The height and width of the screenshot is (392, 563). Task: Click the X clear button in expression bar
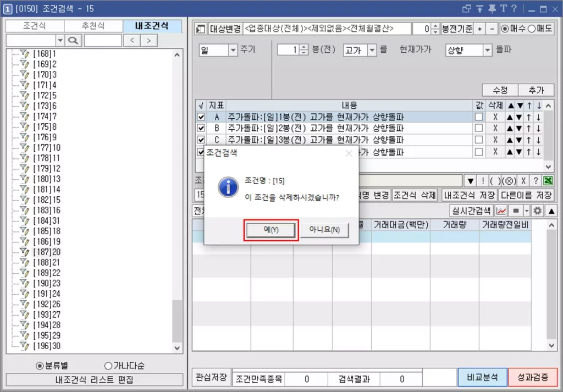point(523,180)
